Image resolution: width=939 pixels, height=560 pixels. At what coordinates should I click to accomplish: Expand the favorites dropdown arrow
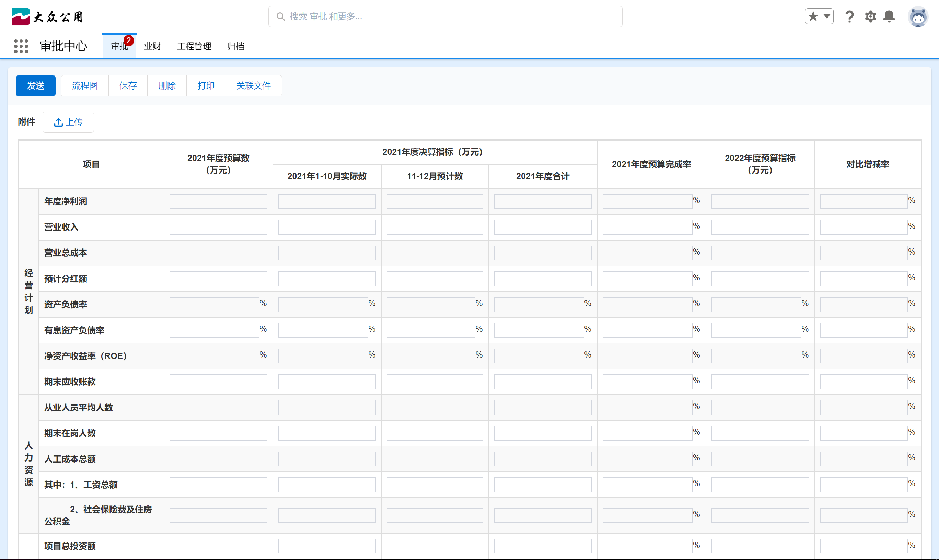point(827,16)
